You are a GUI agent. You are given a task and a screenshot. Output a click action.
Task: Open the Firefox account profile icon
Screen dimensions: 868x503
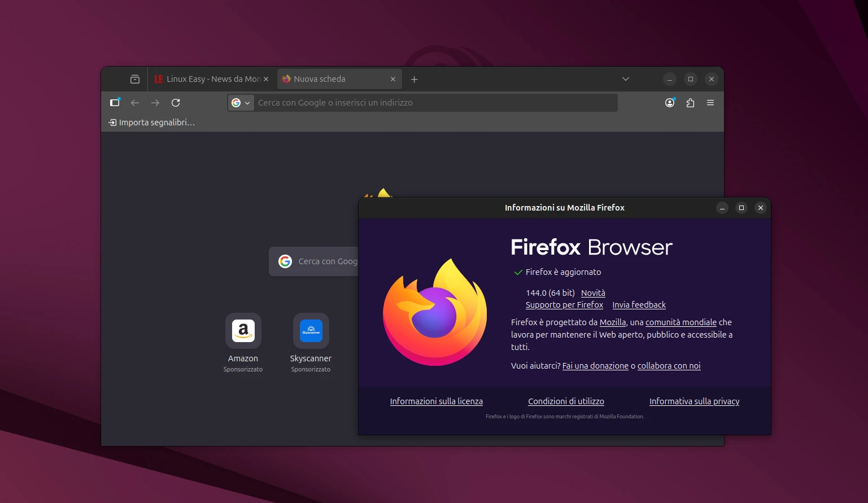(x=669, y=102)
